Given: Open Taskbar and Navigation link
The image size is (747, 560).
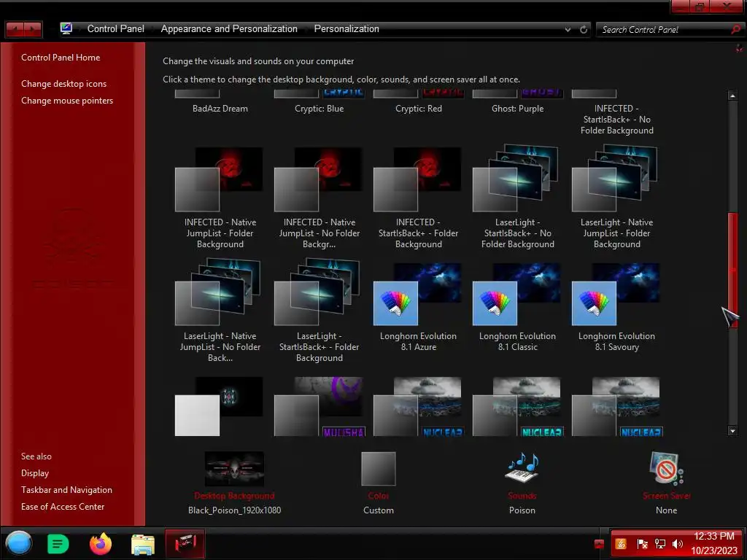Looking at the screenshot, I should pyautogui.click(x=66, y=489).
